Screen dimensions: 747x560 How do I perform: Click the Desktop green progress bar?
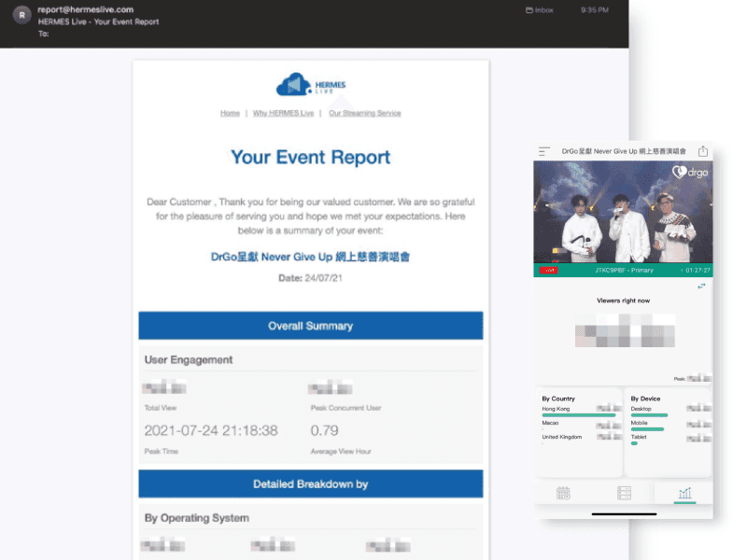click(x=649, y=415)
